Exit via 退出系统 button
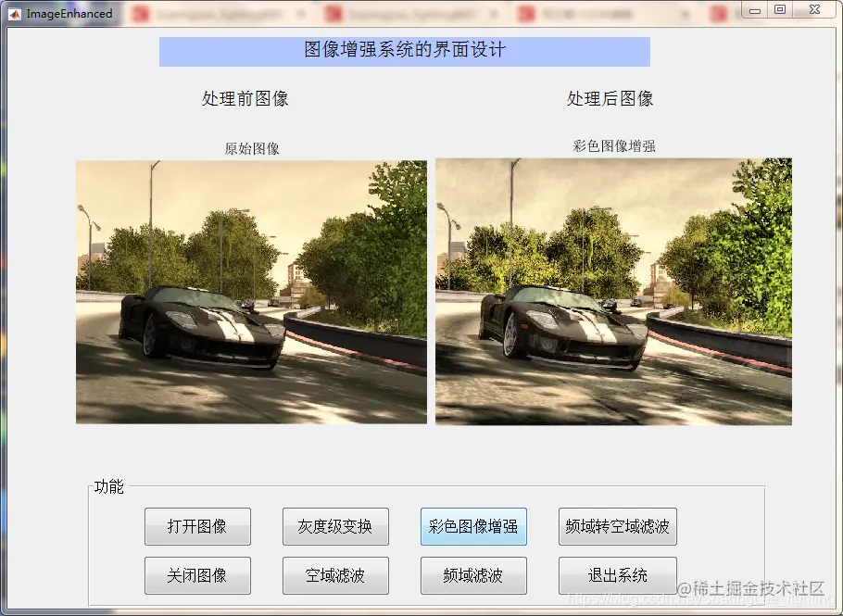 618,575
